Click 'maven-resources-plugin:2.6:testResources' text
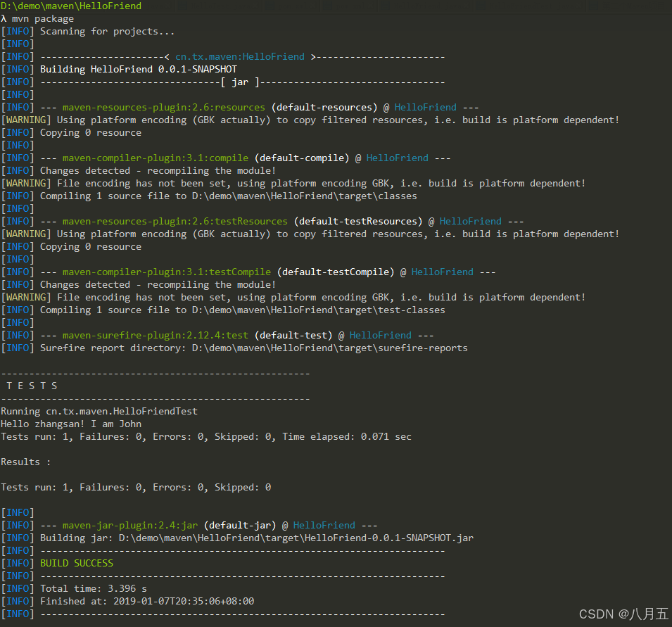This screenshot has width=672, height=627. pos(175,221)
